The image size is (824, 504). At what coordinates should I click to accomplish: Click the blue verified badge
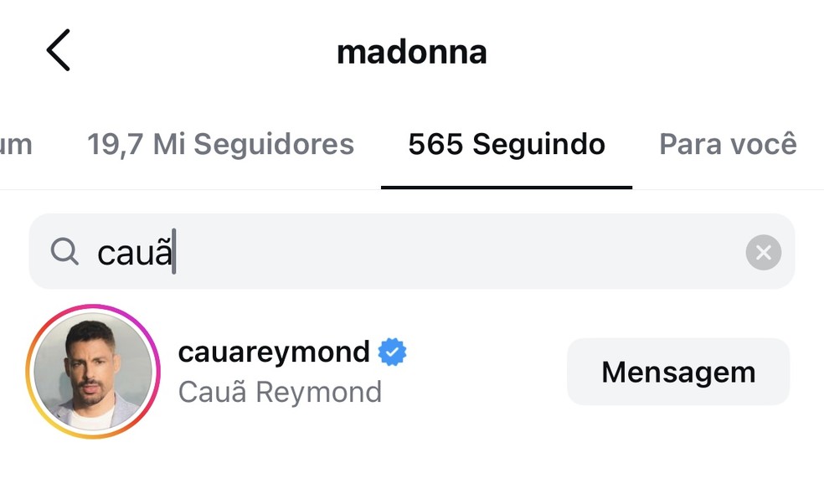pos(392,352)
